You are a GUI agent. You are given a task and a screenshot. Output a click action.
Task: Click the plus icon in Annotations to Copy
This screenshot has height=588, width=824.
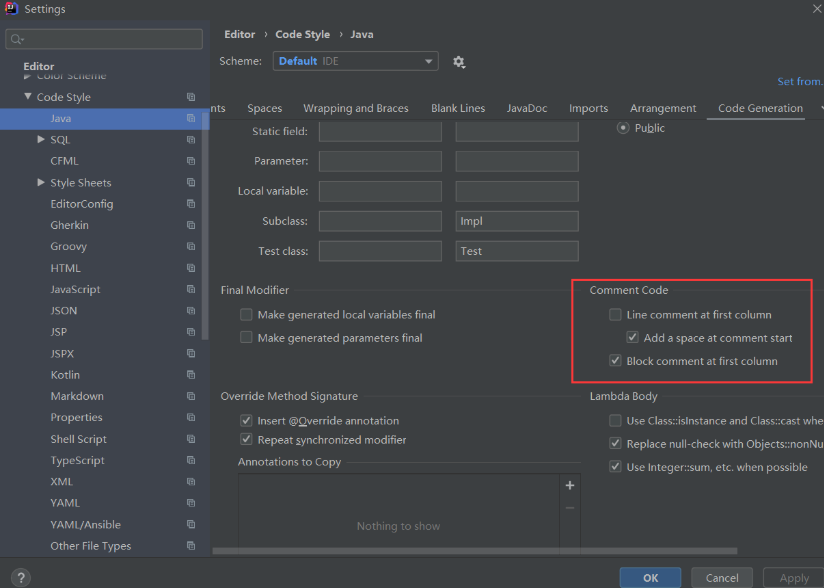[570, 486]
